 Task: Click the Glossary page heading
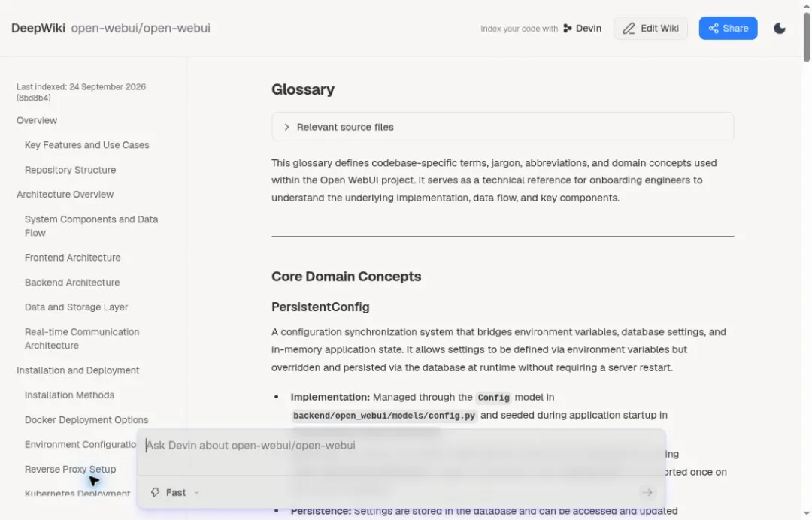tap(303, 89)
